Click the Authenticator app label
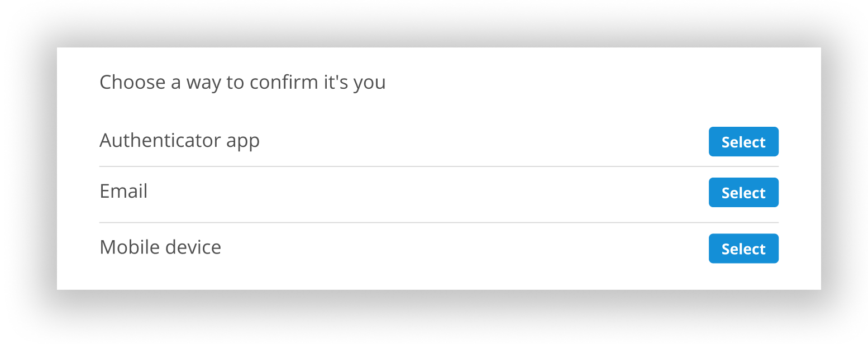This screenshot has height=344, width=868. coord(179,141)
